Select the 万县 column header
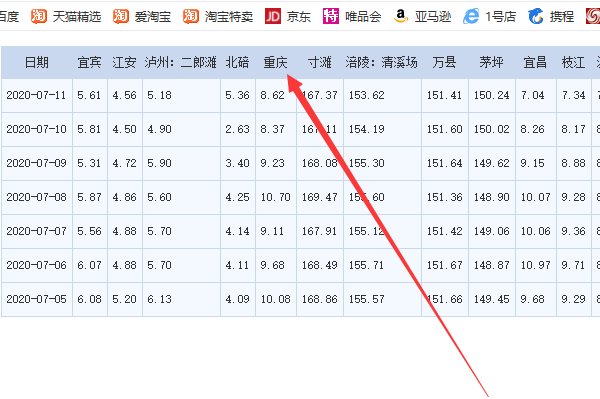This screenshot has height=399, width=600. (x=444, y=62)
